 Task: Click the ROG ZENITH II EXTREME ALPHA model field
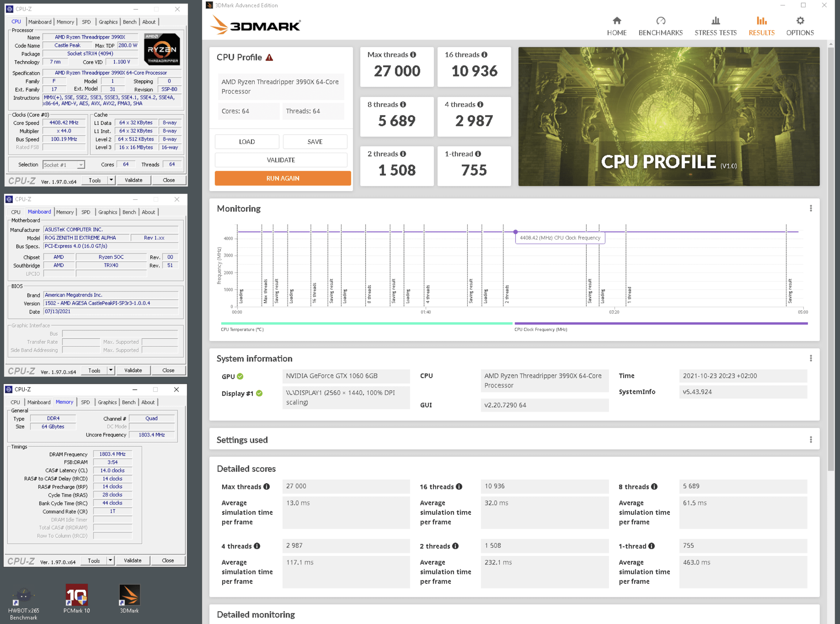click(x=86, y=238)
